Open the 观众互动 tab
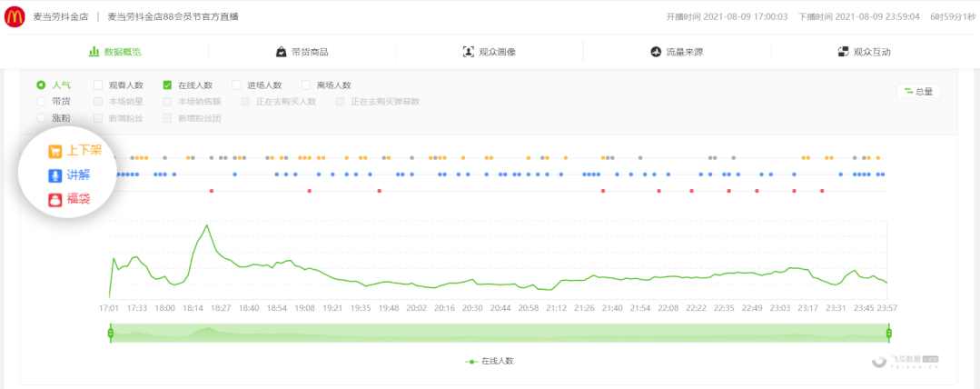This screenshot has height=389, width=980. pos(865,52)
